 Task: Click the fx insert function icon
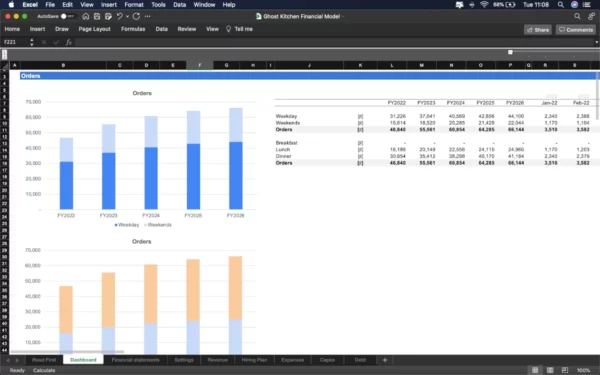pos(68,42)
